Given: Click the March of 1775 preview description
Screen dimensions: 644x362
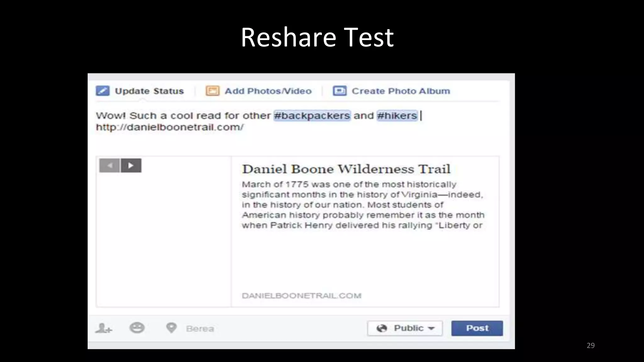Looking at the screenshot, I should click(x=363, y=205).
